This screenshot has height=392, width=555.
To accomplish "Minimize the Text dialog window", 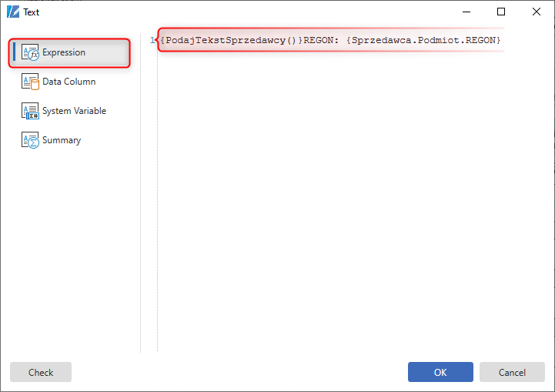I will point(466,12).
